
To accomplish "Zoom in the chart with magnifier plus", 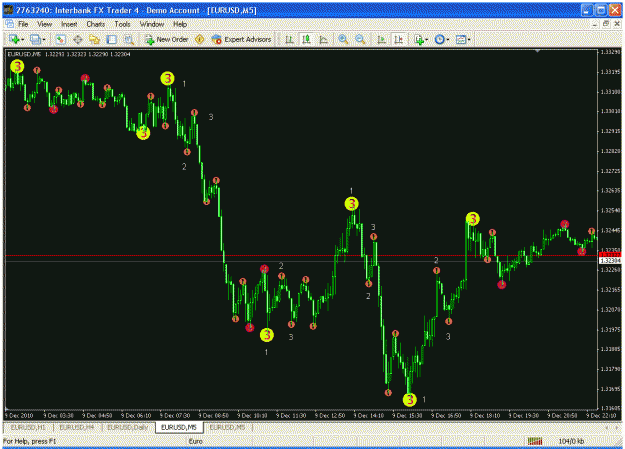I will 343,39.
